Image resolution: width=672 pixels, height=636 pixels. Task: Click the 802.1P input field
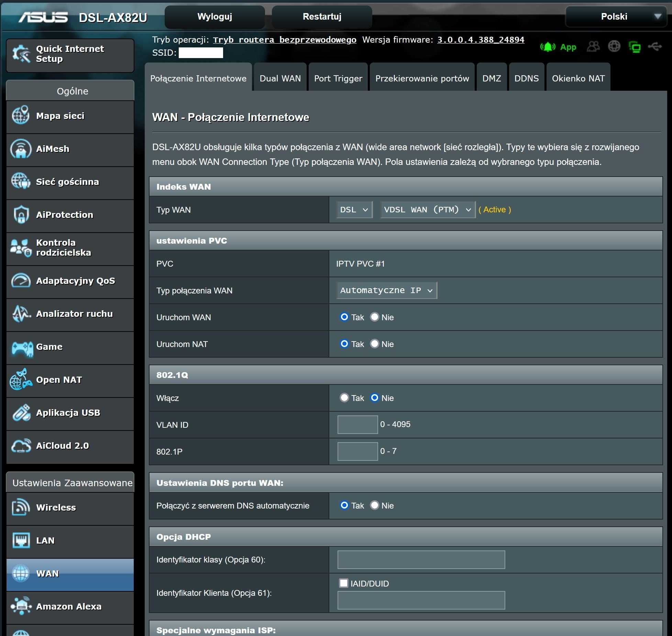(357, 451)
